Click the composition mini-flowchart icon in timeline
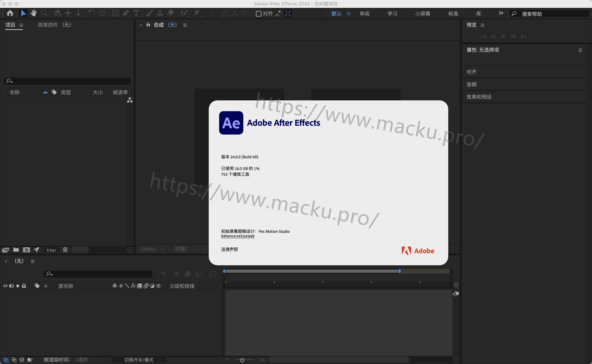Viewport: 592px width, 364px height. (163, 274)
